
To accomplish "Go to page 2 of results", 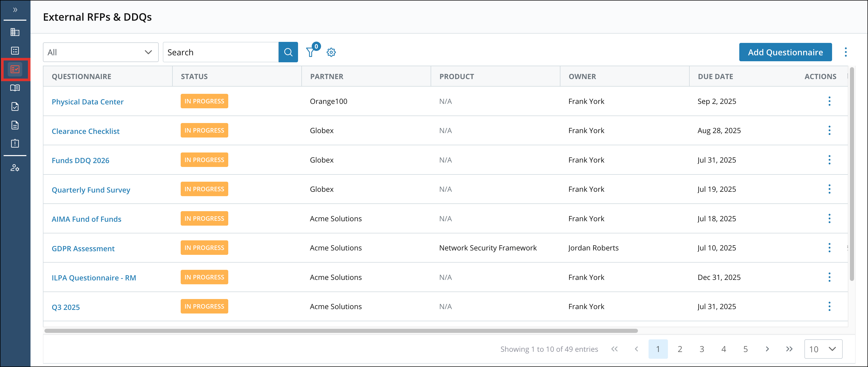I will [x=680, y=349].
